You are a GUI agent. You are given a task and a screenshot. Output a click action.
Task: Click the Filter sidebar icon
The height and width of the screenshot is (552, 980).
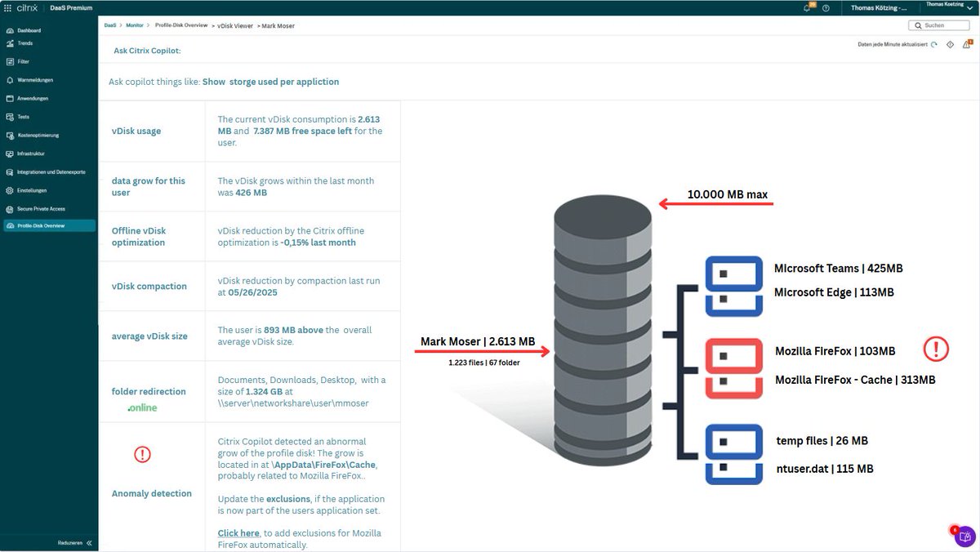click(10, 61)
